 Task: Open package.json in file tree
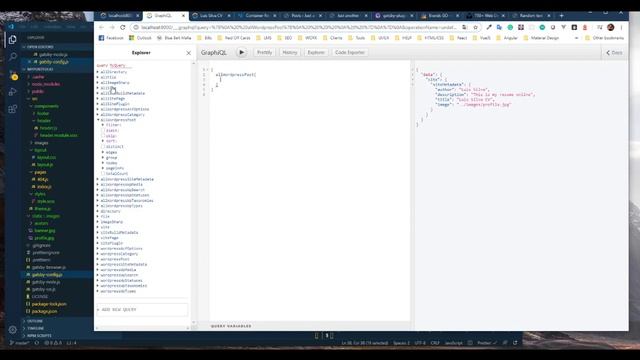(44, 311)
